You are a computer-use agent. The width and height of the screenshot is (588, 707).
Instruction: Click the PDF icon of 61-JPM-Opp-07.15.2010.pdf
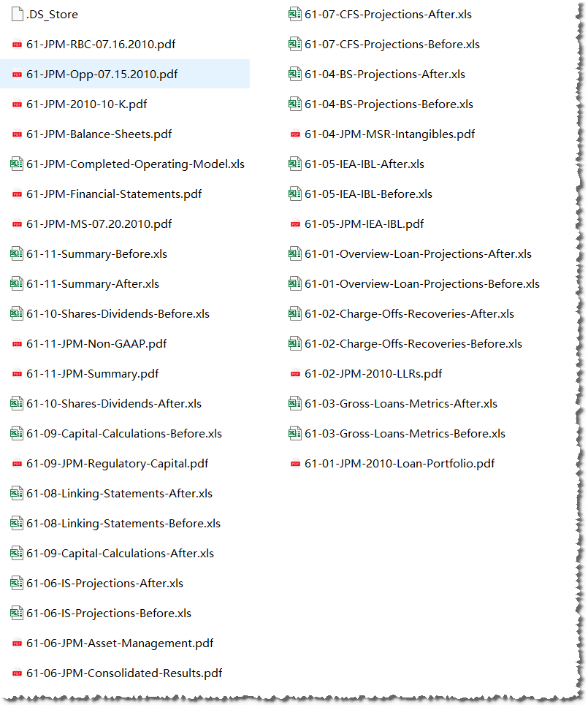point(17,74)
